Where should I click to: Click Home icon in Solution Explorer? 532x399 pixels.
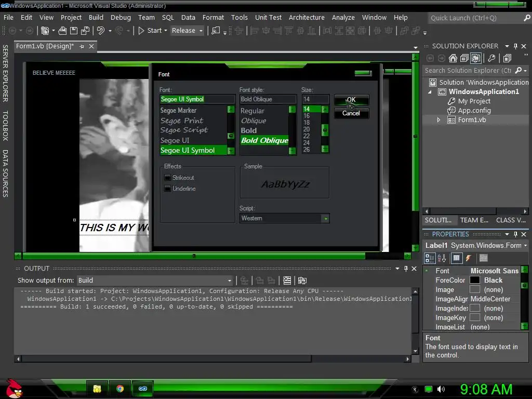click(x=453, y=58)
